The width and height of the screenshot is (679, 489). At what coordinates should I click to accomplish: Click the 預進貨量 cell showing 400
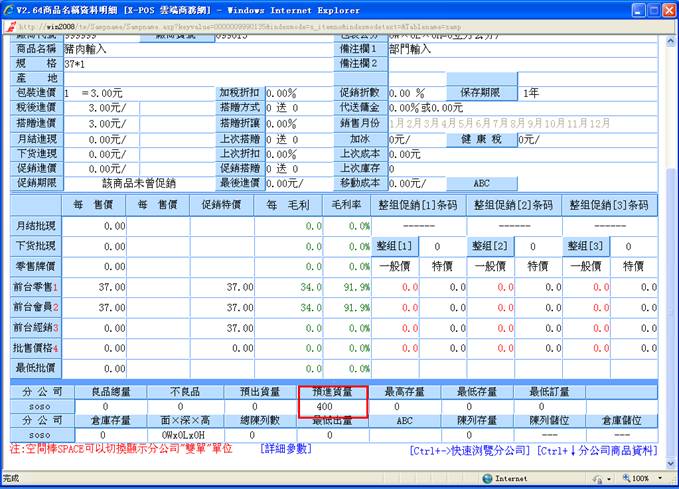[x=333, y=408]
